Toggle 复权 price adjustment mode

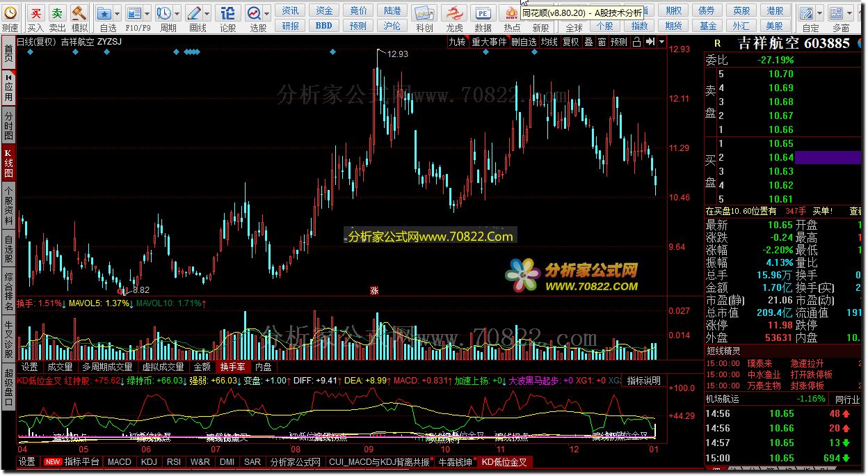pyautogui.click(x=571, y=42)
